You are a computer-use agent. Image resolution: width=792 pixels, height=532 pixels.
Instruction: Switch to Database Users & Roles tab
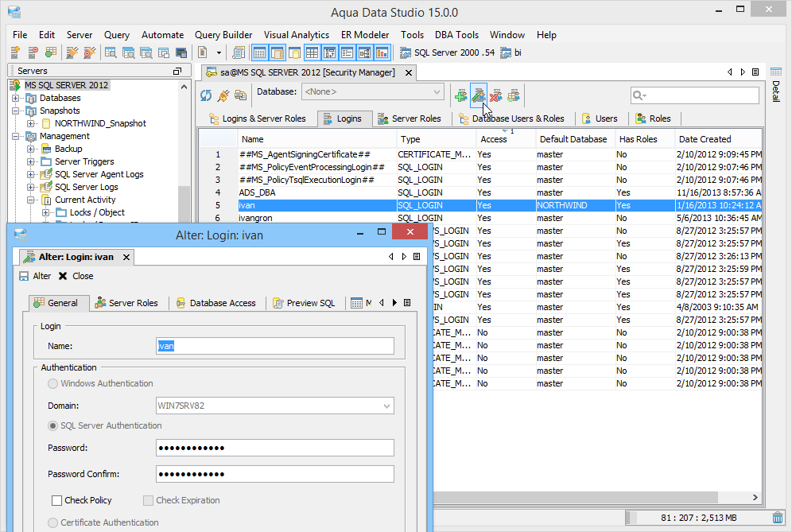pyautogui.click(x=511, y=118)
